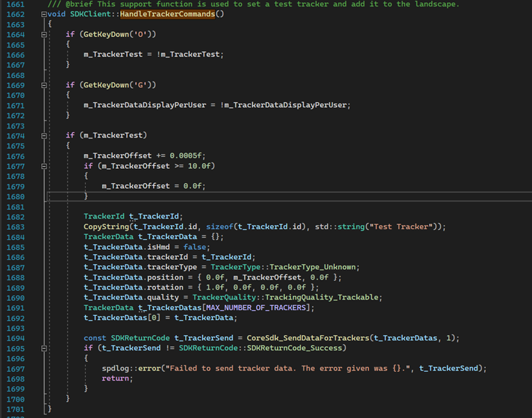Collapse the t_TrackerSend != Success block
Image resolution: width=532 pixels, height=418 pixels.
[44, 348]
